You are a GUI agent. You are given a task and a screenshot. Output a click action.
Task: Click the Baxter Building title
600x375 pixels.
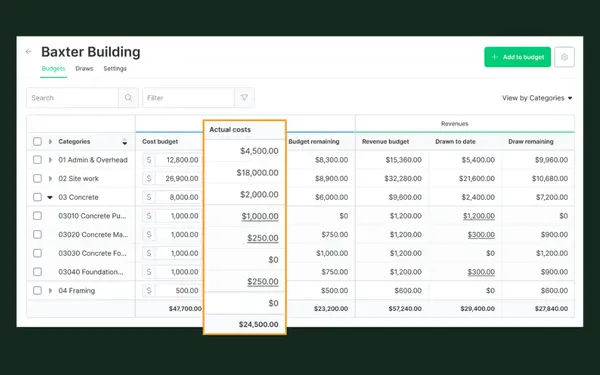[x=91, y=52]
